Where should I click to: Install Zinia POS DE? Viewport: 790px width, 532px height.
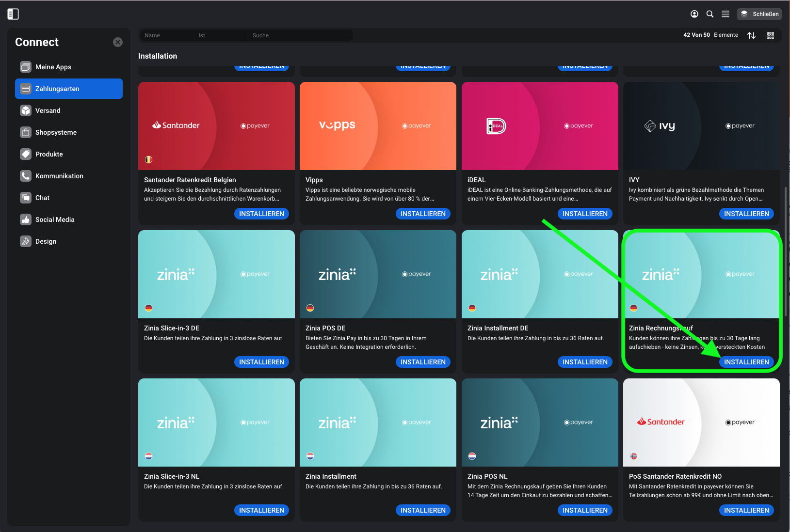point(423,362)
